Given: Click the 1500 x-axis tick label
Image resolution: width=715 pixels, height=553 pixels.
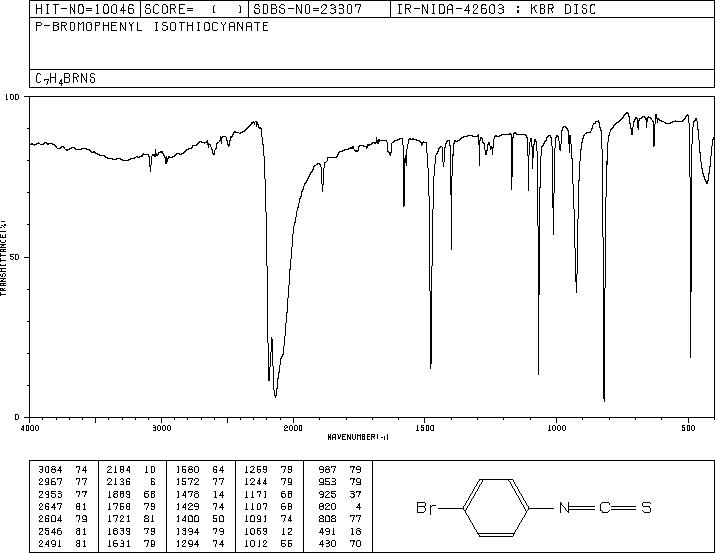Looking at the screenshot, I should click(x=425, y=428).
